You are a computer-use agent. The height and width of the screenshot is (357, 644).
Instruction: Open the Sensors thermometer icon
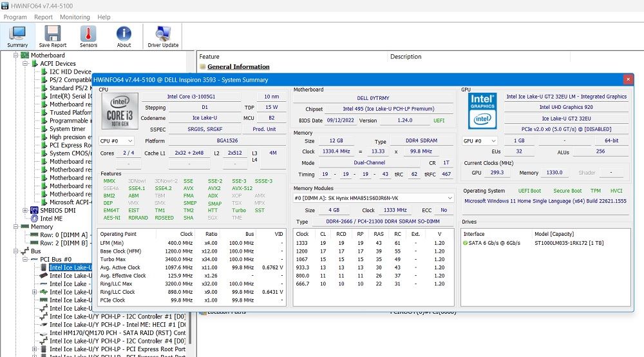pos(88,36)
